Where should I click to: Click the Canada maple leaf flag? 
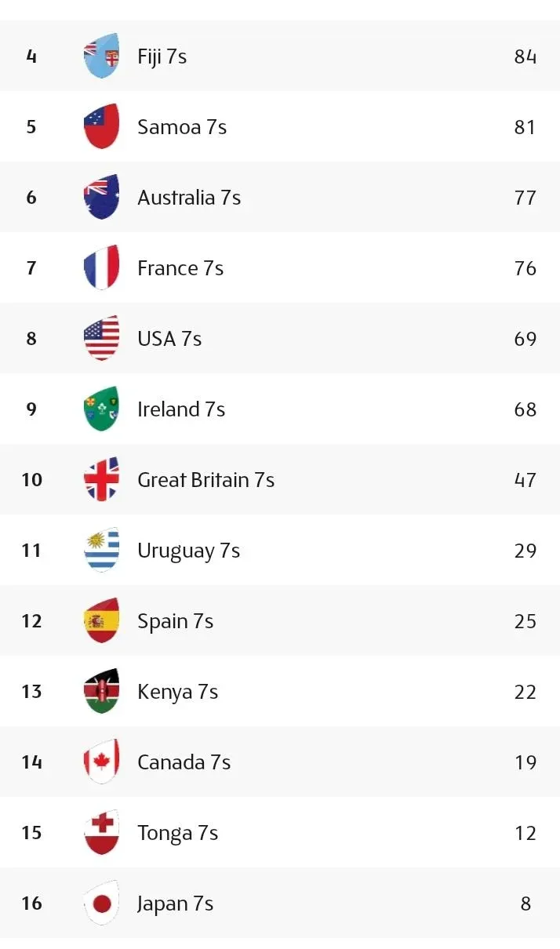click(x=102, y=762)
